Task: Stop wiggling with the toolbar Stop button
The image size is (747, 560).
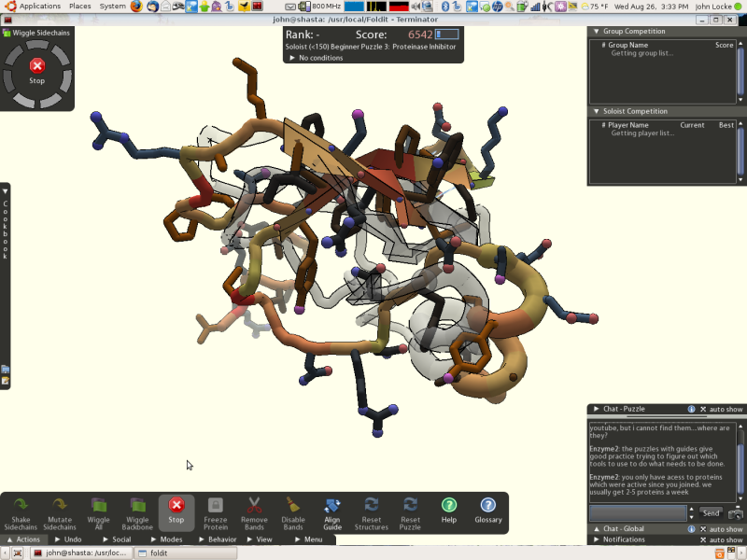Action: tap(176, 513)
